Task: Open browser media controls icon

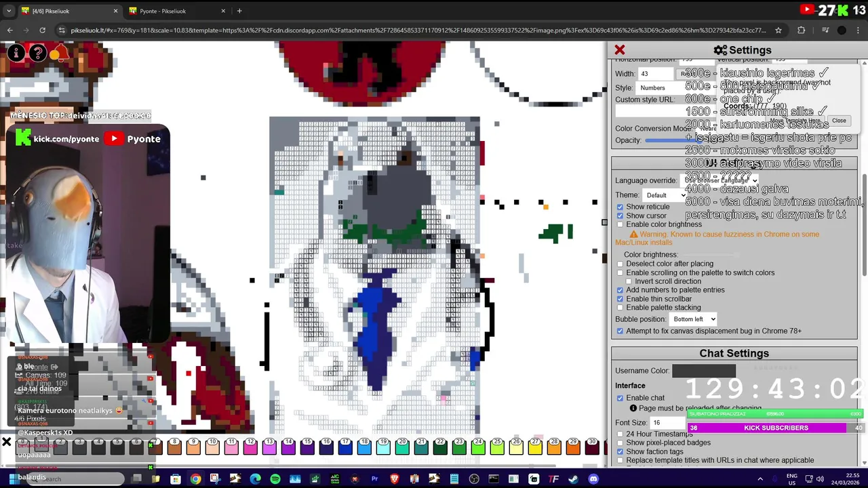Action: click(825, 30)
